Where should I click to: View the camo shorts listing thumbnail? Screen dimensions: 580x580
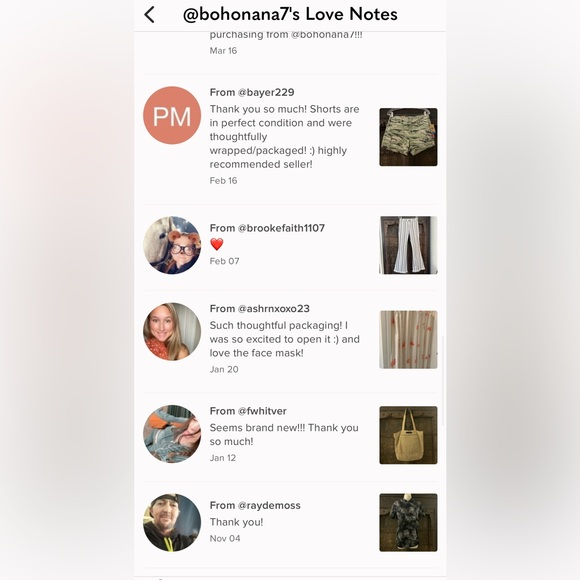[408, 137]
